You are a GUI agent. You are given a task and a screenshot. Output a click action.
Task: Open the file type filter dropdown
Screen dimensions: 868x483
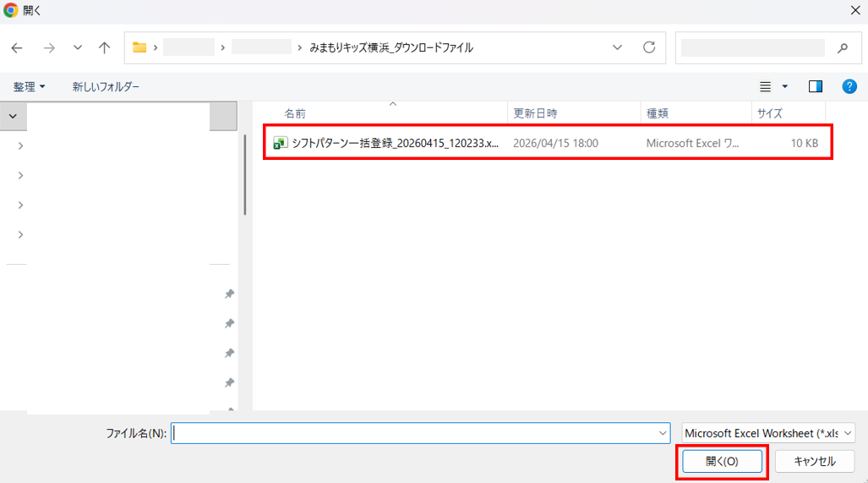pos(768,433)
